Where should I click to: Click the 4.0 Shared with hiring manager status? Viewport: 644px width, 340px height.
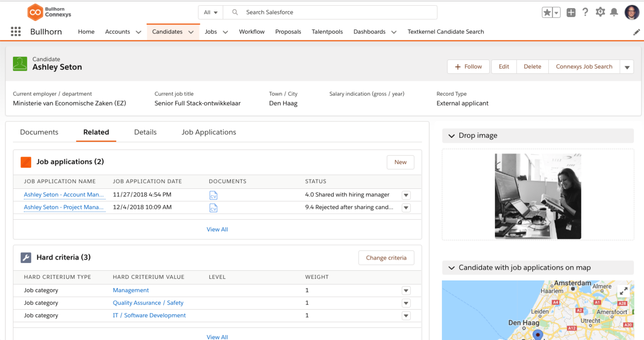click(347, 195)
